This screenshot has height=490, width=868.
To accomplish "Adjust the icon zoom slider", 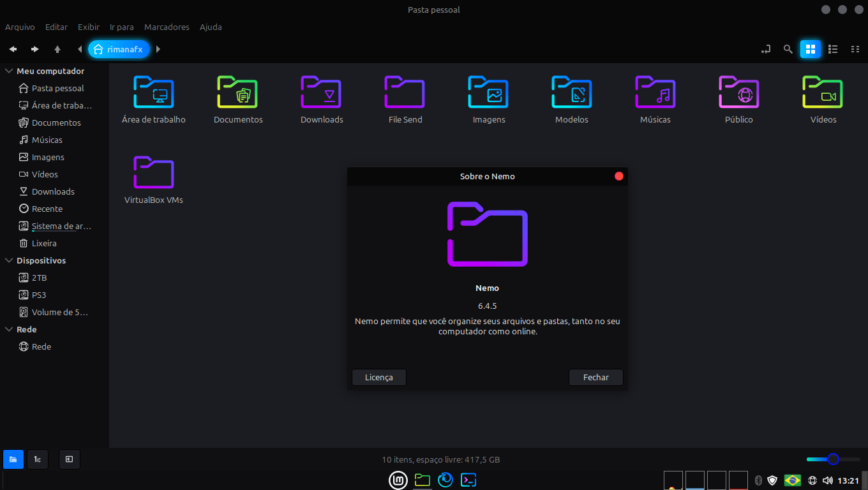I will pyautogui.click(x=832, y=459).
